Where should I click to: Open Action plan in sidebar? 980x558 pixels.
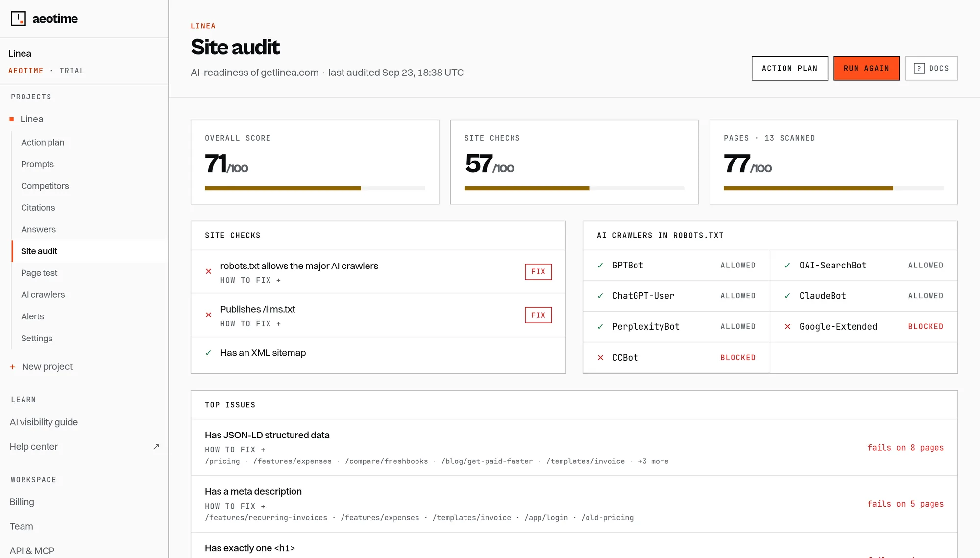tap(43, 142)
